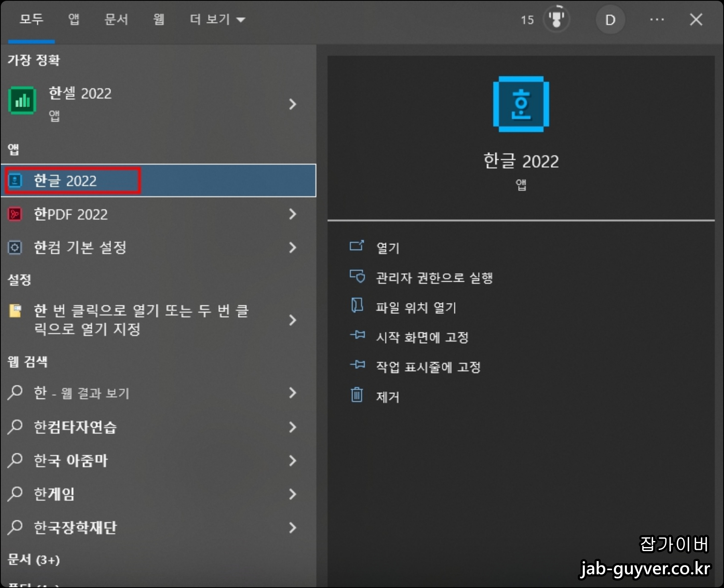Click the 문서 (3+) section header
The width and height of the screenshot is (724, 588).
pyautogui.click(x=34, y=559)
